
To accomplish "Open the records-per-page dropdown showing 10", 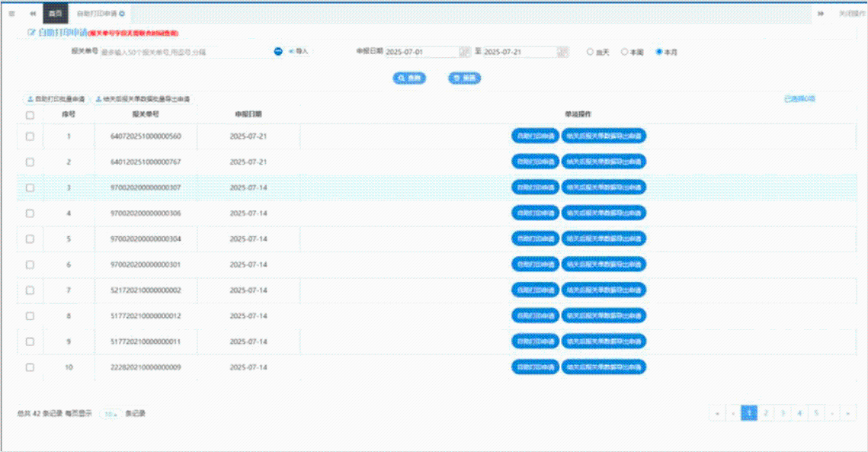I will click(x=111, y=414).
